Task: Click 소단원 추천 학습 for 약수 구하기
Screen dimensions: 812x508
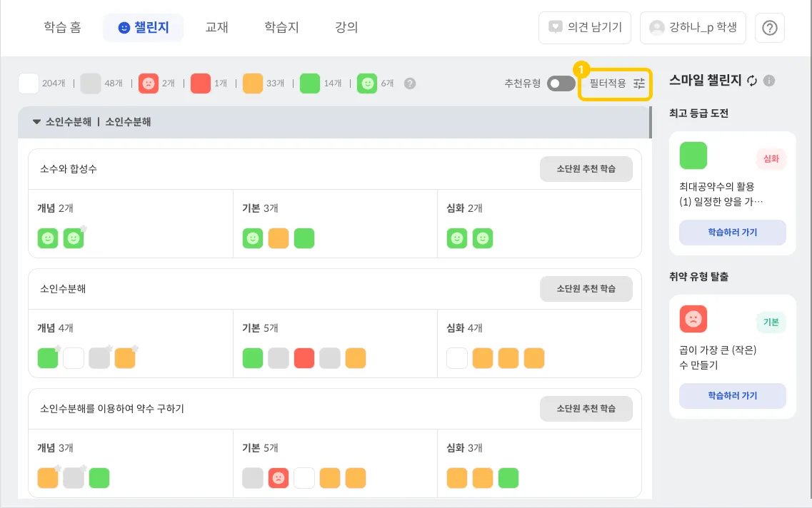Action: click(x=586, y=409)
